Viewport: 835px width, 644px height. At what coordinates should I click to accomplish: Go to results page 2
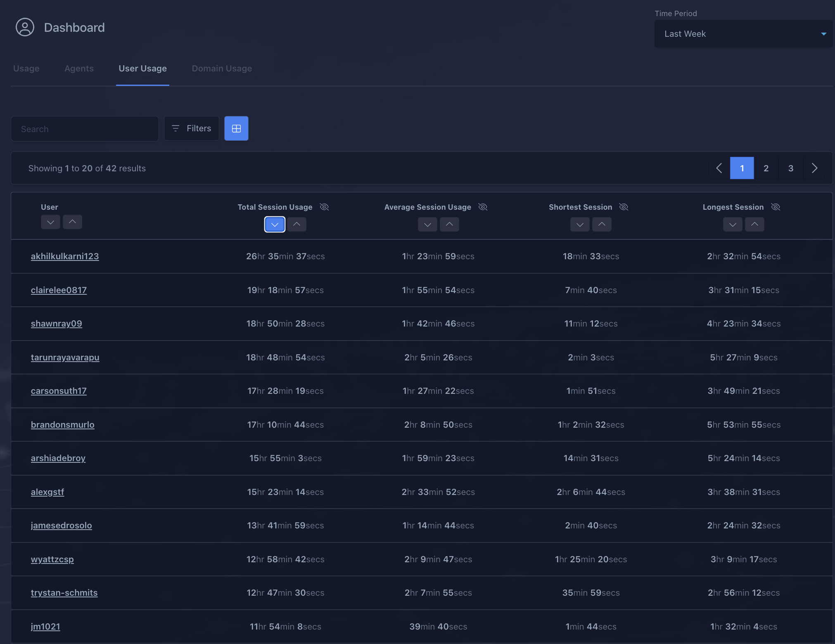pos(766,168)
